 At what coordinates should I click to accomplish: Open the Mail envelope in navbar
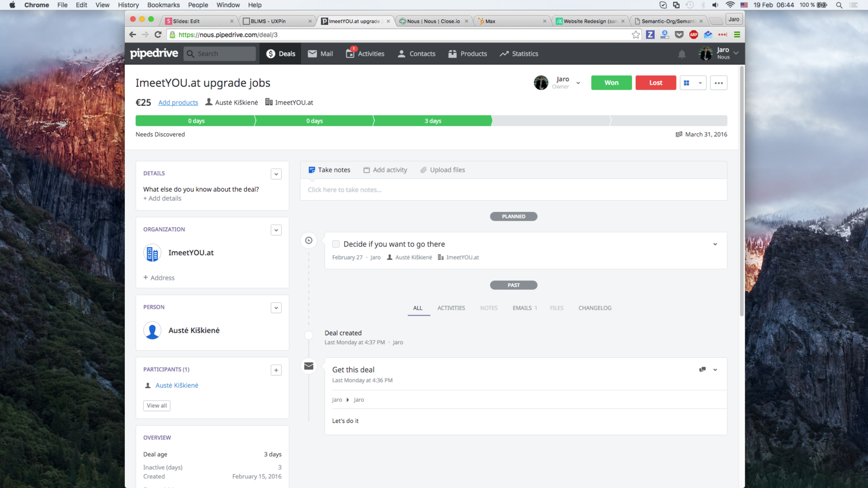coord(320,54)
